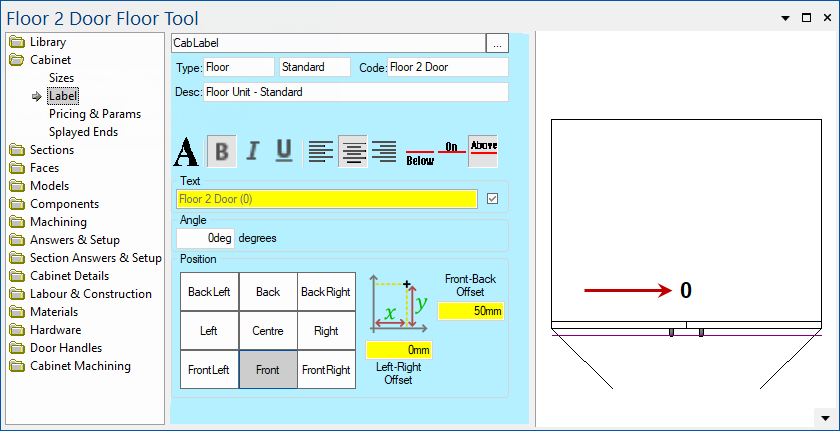Click the Code field Floor 2 Door
The image size is (840, 431).
pos(448,67)
